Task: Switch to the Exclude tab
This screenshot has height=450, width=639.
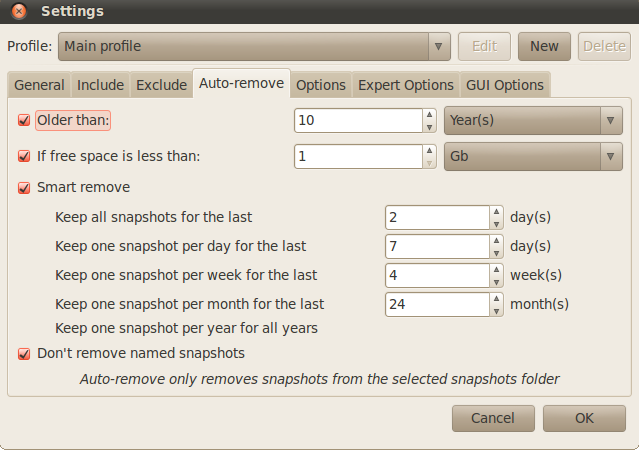Action: click(161, 85)
